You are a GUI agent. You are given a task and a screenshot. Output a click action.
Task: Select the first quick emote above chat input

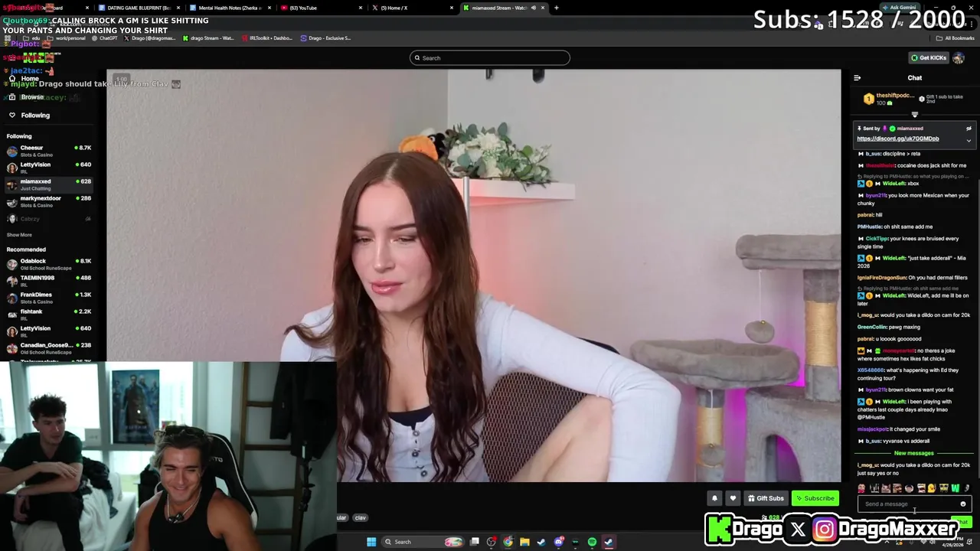(862, 488)
